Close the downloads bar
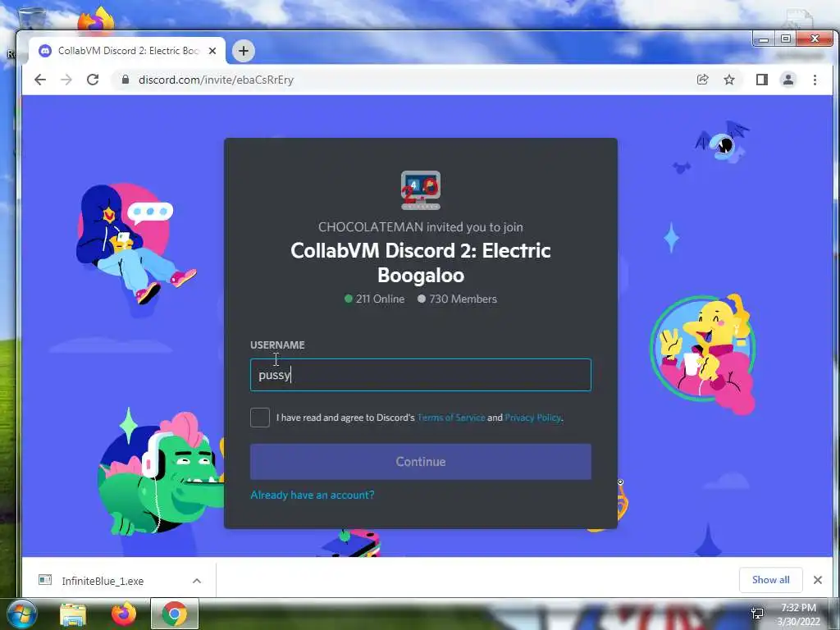 tap(818, 580)
